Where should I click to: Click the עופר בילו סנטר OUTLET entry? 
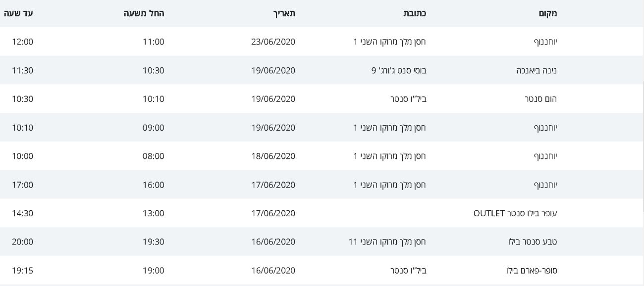tap(515, 214)
